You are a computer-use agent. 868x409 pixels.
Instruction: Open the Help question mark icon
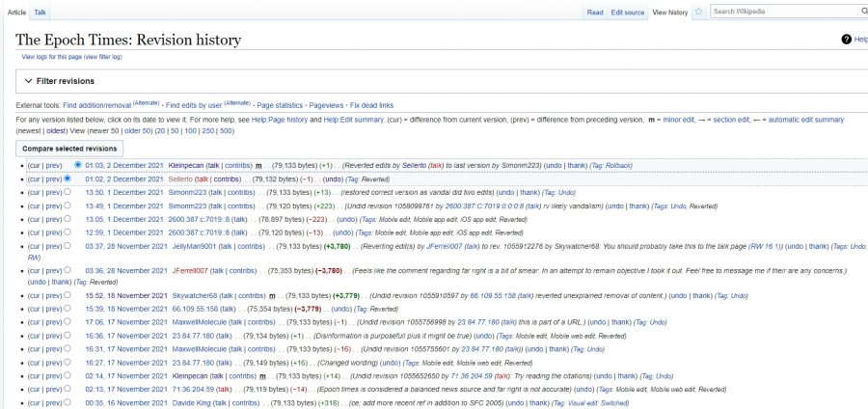click(x=846, y=40)
